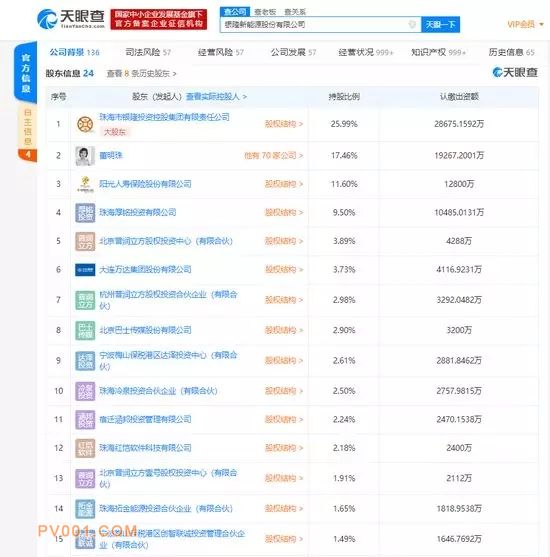This screenshot has height=557, width=550.
Task: Open shareholder 董明珠 name link
Action: [x=110, y=156]
